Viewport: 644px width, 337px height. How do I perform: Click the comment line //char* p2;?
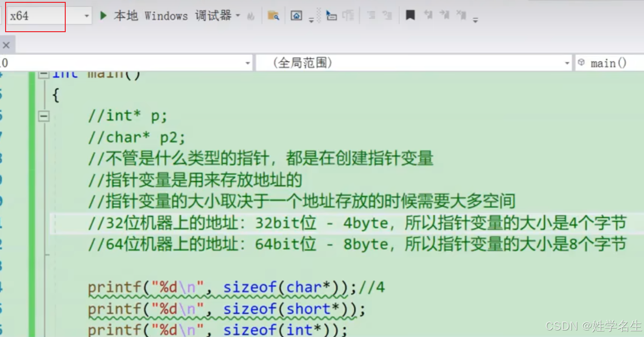pyautogui.click(x=137, y=138)
